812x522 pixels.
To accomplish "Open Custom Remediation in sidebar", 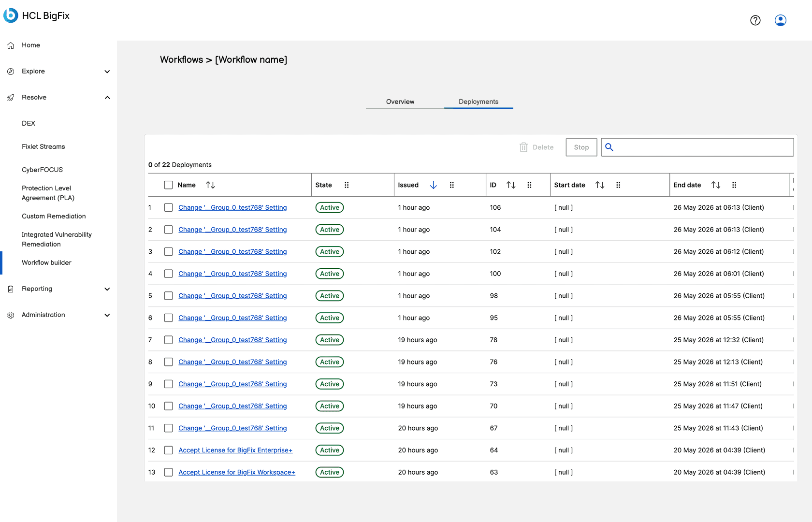I will (54, 217).
